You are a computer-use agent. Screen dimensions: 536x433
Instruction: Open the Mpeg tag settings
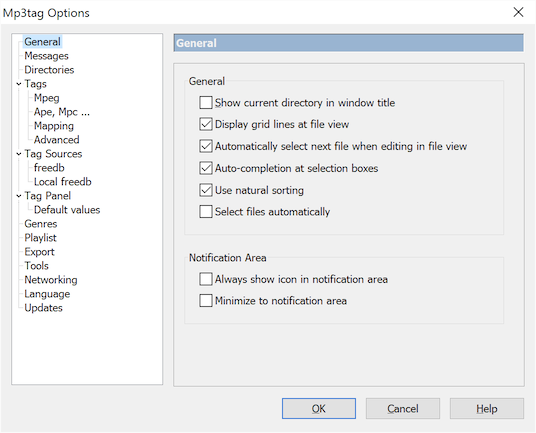pyautogui.click(x=46, y=98)
